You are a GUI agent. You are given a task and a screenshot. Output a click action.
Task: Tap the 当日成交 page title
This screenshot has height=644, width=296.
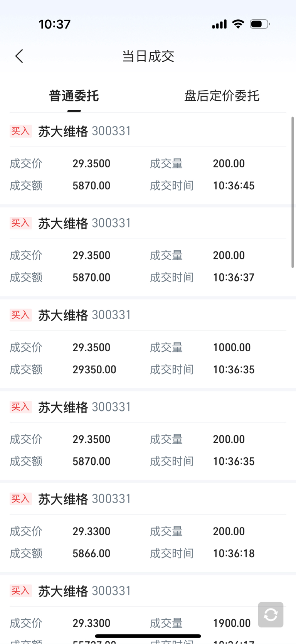coord(148,56)
